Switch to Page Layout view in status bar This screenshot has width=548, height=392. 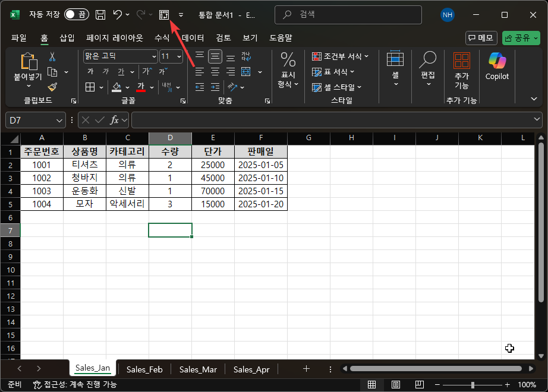[x=396, y=385]
